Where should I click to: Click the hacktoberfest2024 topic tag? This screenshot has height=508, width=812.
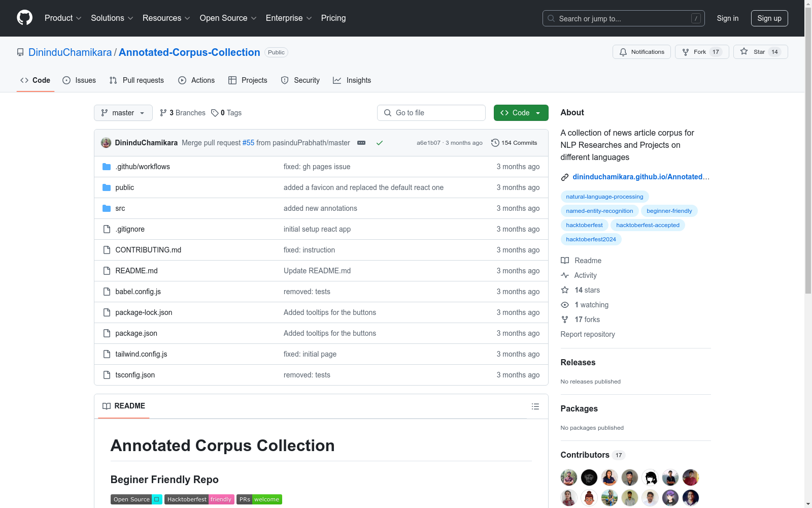click(591, 239)
